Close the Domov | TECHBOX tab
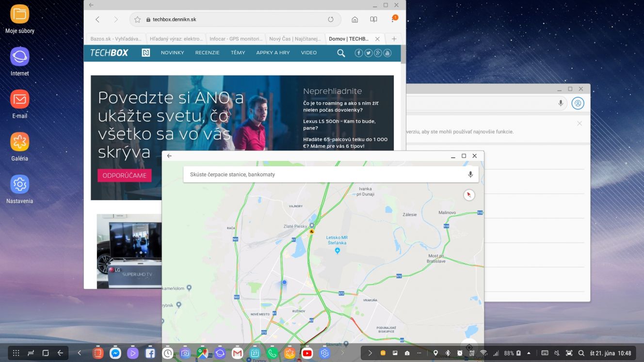 [377, 39]
